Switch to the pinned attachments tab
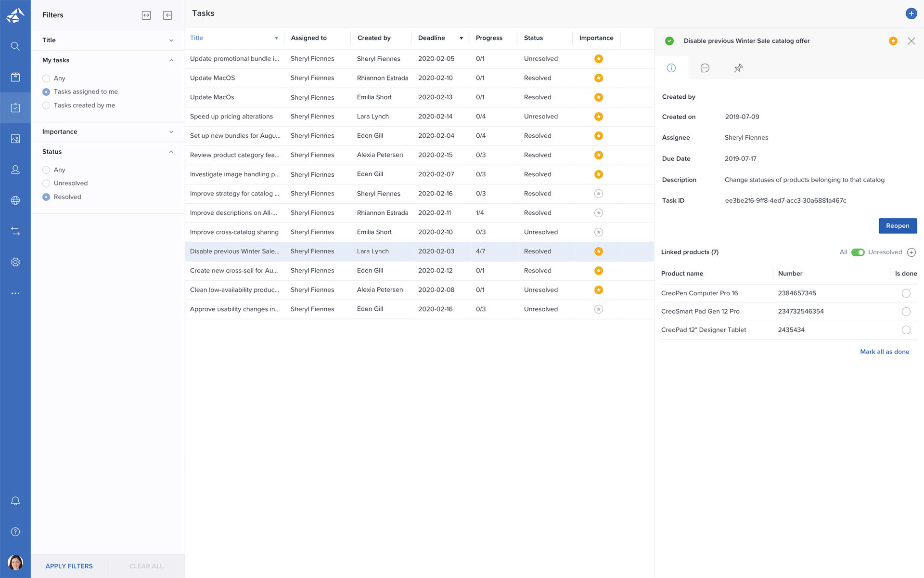The image size is (924, 578). click(738, 68)
